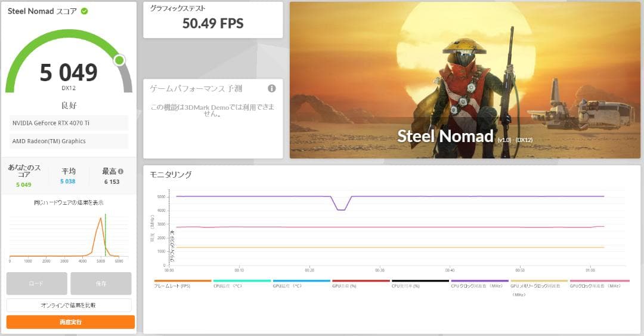Click the 00:30 time label on monitoring graph
The height and width of the screenshot is (336, 644).
[379, 270]
